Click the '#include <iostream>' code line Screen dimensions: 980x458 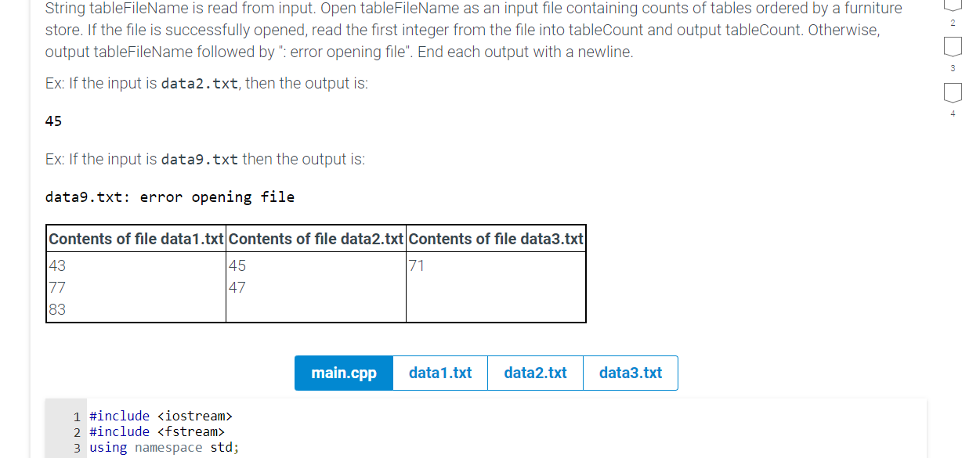tap(162, 416)
